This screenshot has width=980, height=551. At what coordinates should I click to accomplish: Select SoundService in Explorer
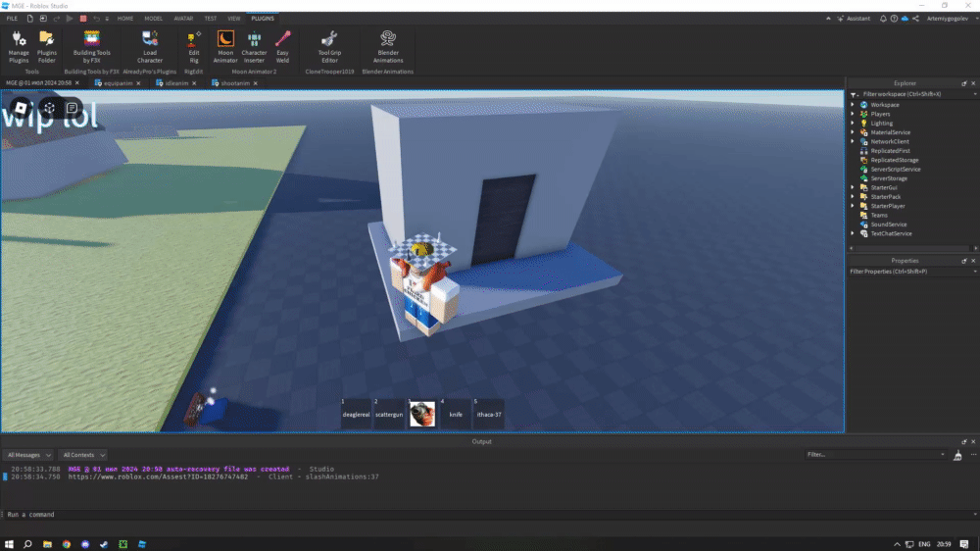[888, 225]
